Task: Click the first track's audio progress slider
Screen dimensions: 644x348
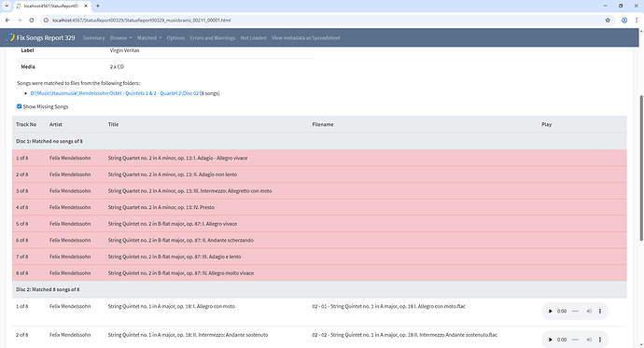Action: point(575,311)
